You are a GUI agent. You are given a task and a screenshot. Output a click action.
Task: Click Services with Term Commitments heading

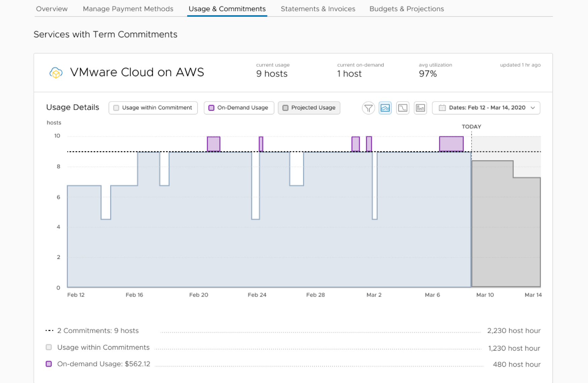point(106,34)
